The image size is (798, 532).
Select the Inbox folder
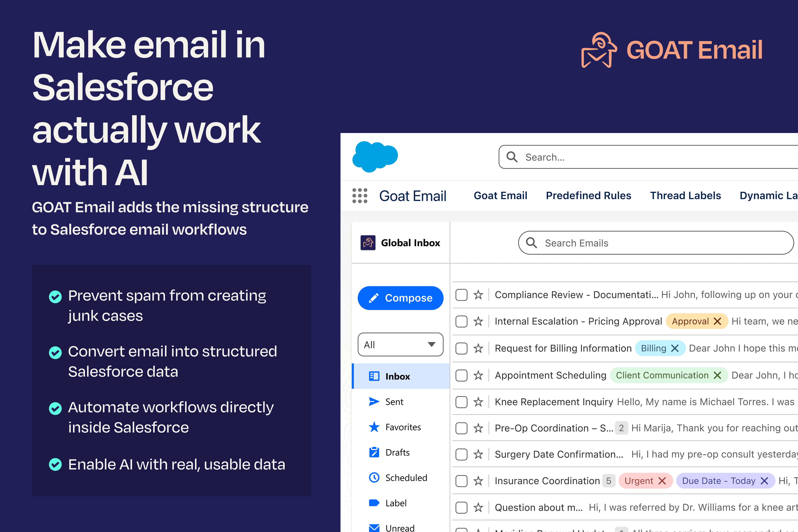coord(401,376)
